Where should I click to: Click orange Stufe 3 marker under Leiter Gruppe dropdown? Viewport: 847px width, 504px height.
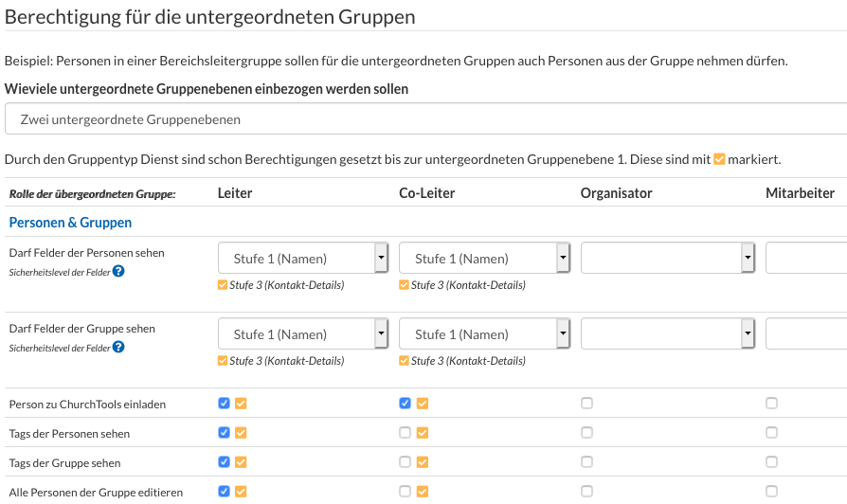pyautogui.click(x=223, y=360)
